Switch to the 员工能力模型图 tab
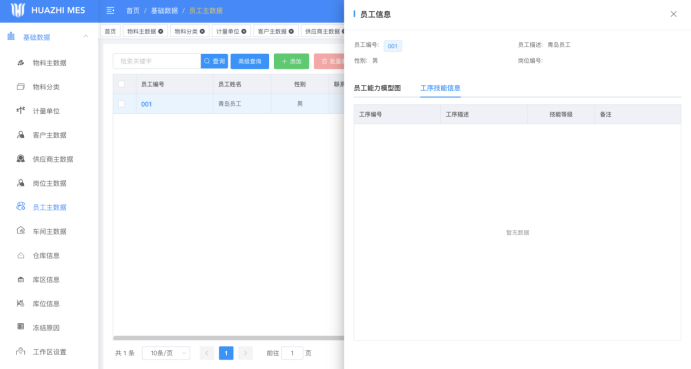 [x=377, y=88]
